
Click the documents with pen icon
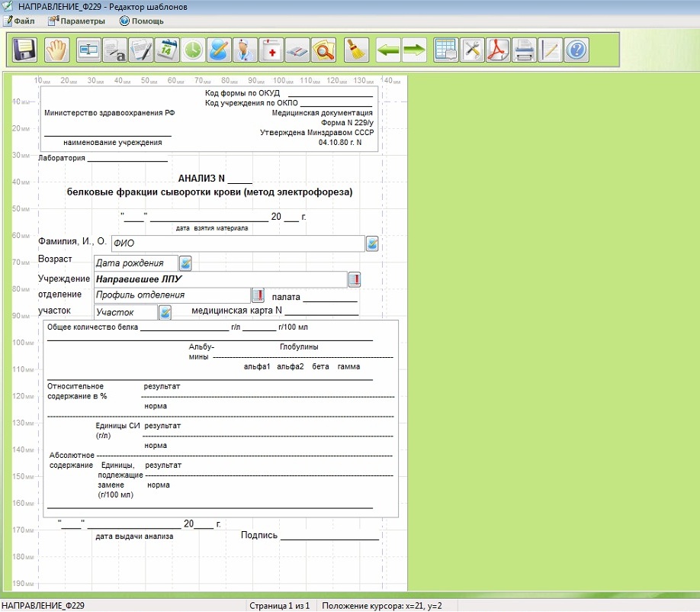tap(140, 50)
